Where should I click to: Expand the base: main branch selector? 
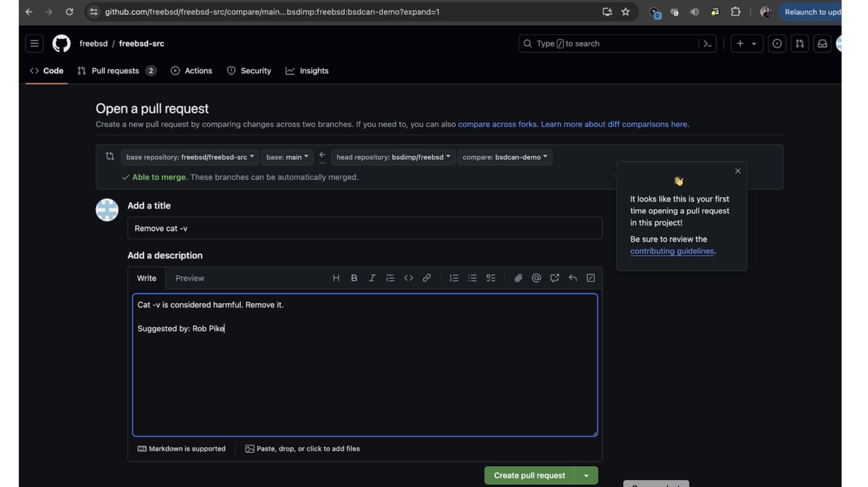coord(287,157)
